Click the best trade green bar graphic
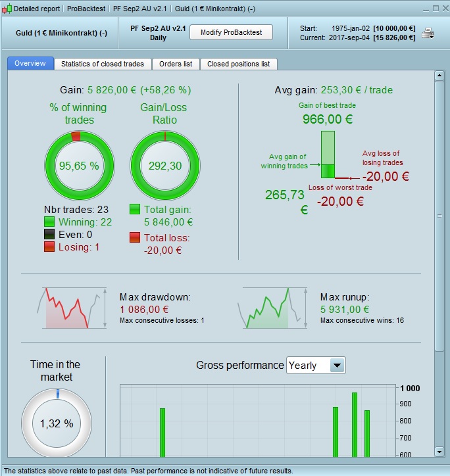 (x=328, y=155)
